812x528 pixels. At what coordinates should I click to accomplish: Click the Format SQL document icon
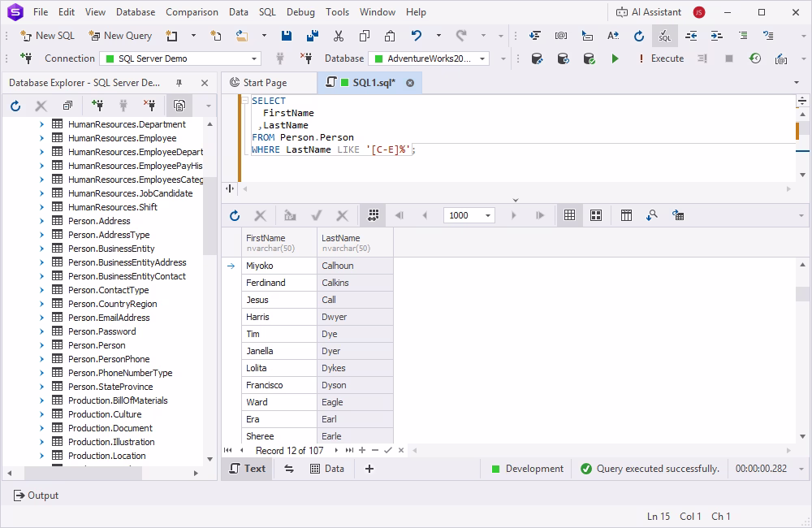pyautogui.click(x=664, y=36)
